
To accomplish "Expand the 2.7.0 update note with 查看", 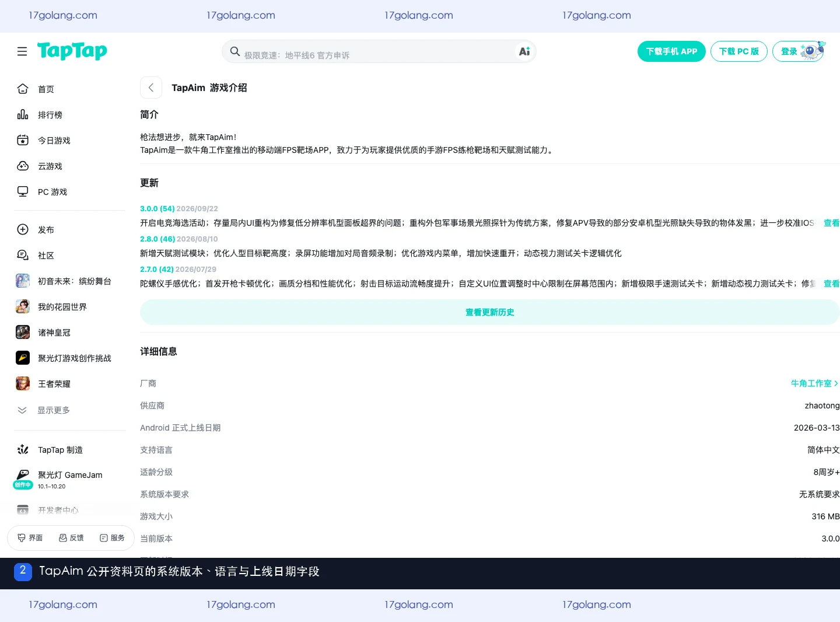I will point(831,284).
